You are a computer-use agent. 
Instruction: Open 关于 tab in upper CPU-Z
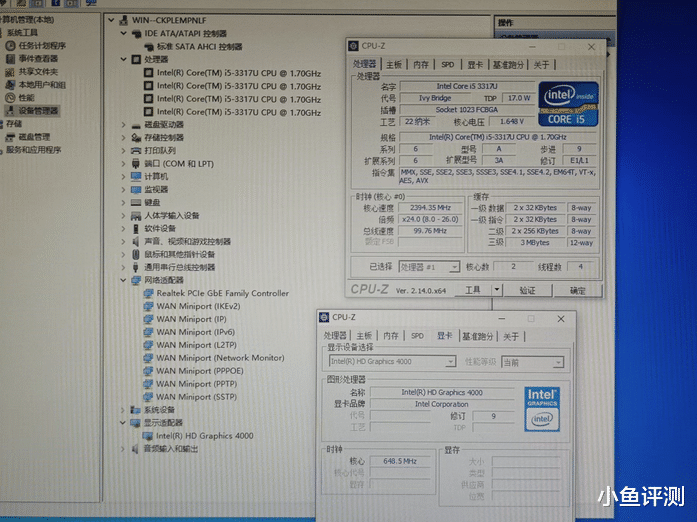tap(541, 65)
